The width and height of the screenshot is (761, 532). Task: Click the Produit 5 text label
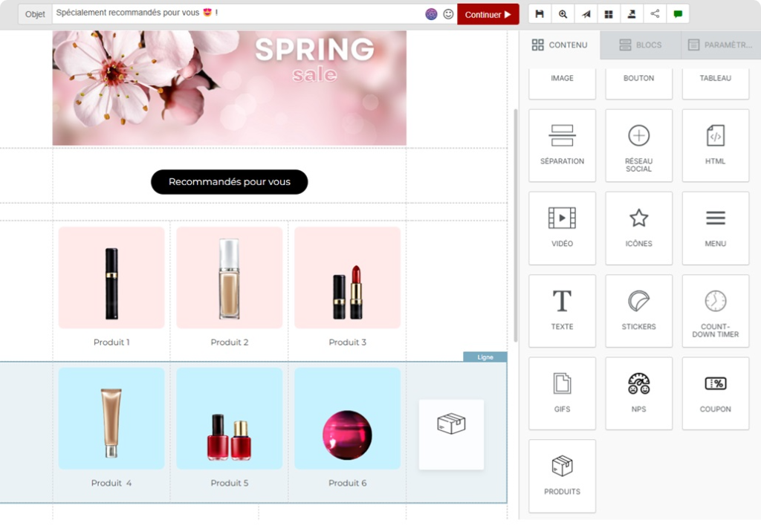coord(229,483)
